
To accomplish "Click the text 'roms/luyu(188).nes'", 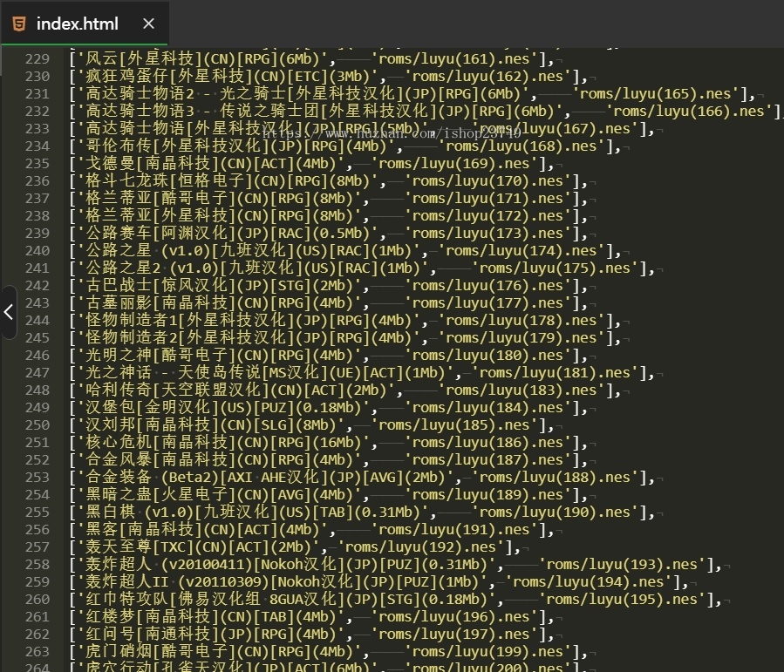I will (x=555, y=478).
